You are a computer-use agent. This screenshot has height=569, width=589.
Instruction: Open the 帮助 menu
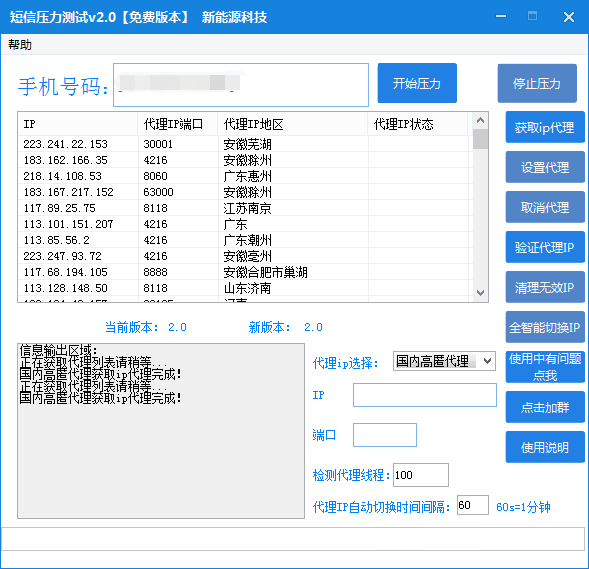[20, 45]
